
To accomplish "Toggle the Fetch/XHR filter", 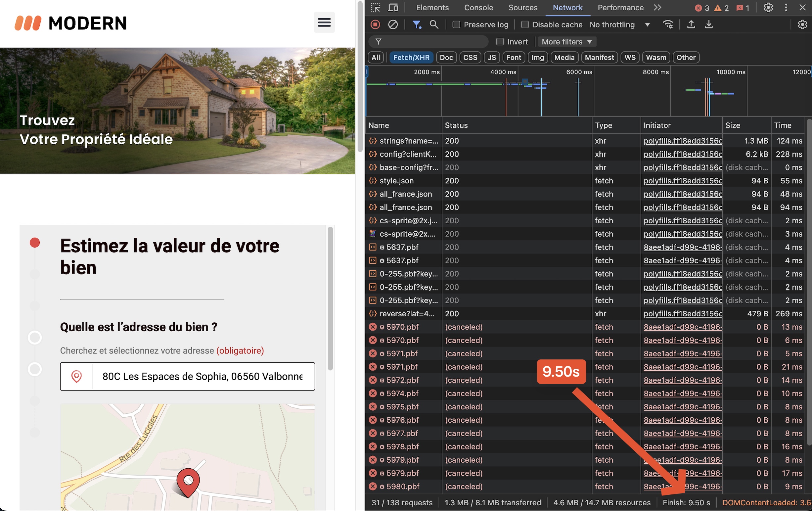I will pos(411,57).
